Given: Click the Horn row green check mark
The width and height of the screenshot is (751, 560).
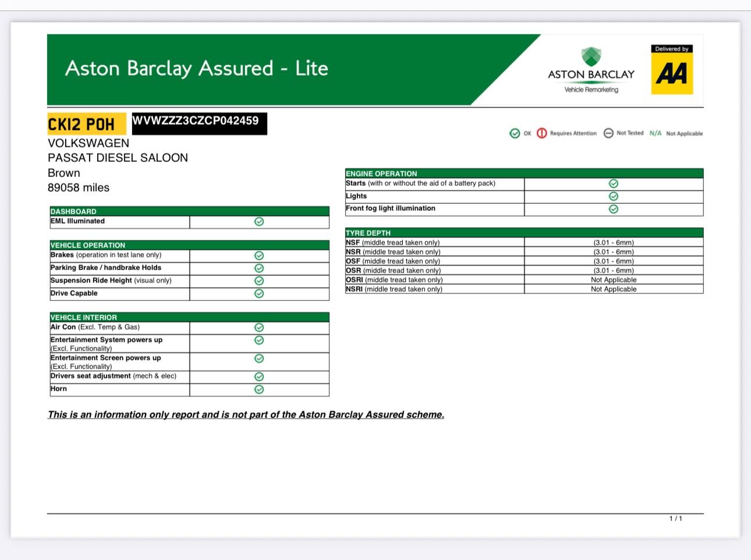Looking at the screenshot, I should [259, 389].
